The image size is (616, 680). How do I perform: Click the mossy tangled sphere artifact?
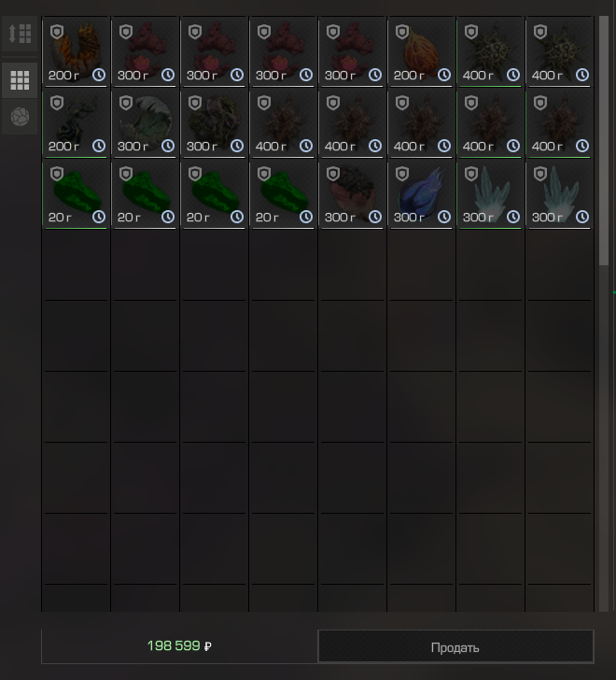click(x=215, y=122)
